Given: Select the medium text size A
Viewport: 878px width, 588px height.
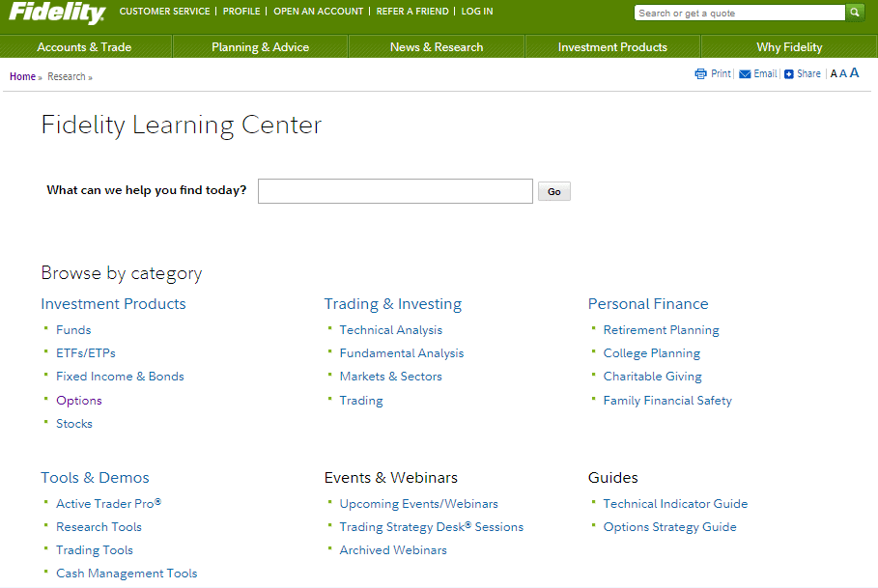Looking at the screenshot, I should 843,73.
